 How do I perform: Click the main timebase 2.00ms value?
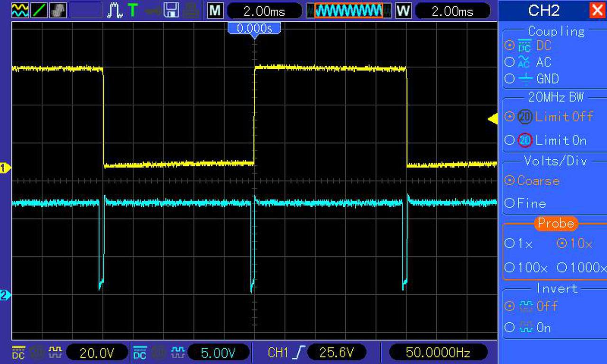point(264,11)
